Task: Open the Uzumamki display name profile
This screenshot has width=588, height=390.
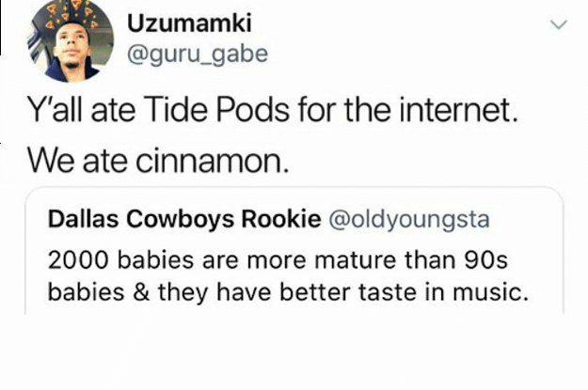Action: point(189,23)
